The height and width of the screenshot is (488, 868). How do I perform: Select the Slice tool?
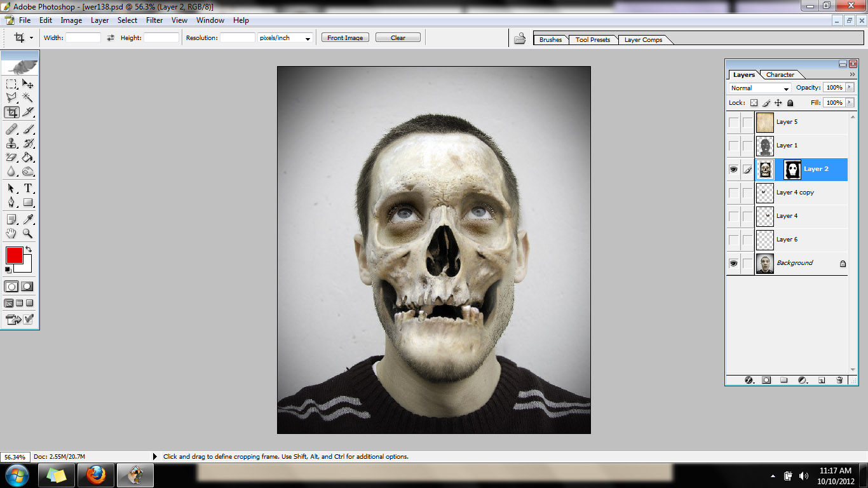click(x=28, y=112)
